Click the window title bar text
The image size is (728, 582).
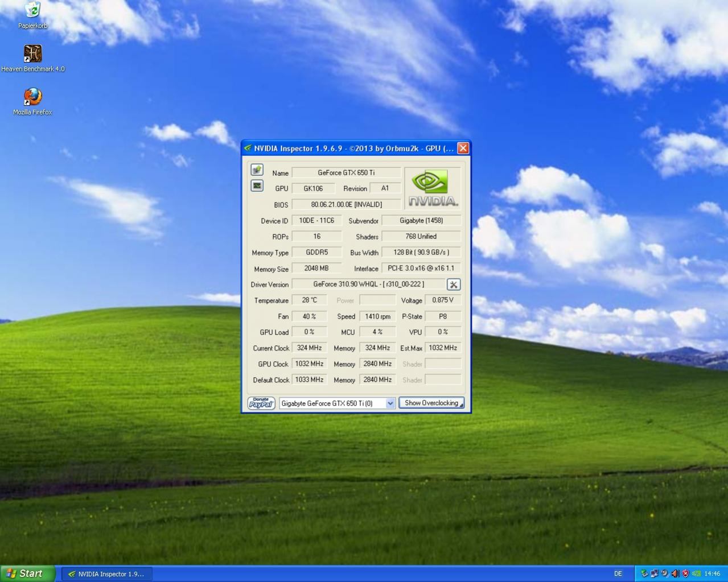pos(353,148)
